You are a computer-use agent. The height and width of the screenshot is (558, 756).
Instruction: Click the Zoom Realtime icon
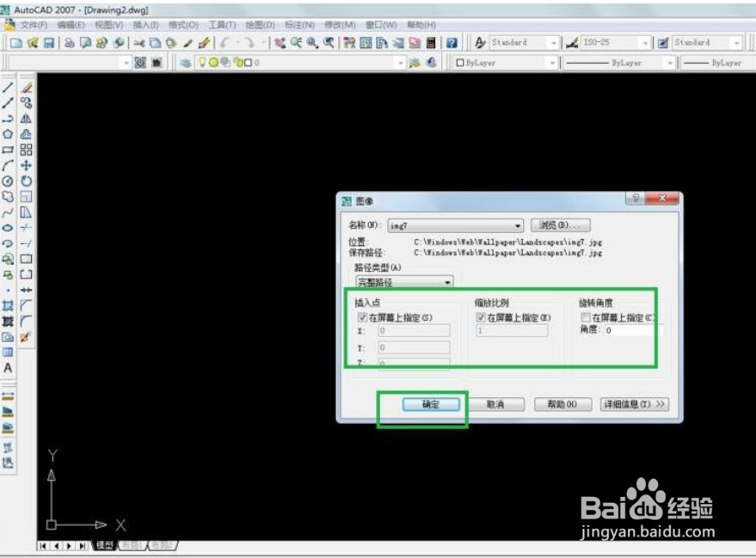pyautogui.click(x=296, y=43)
